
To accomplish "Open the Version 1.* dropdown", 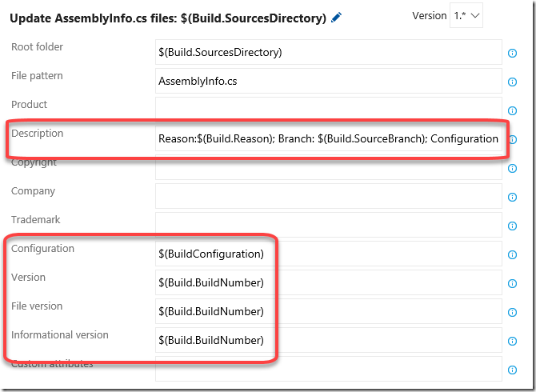I will point(466,15).
